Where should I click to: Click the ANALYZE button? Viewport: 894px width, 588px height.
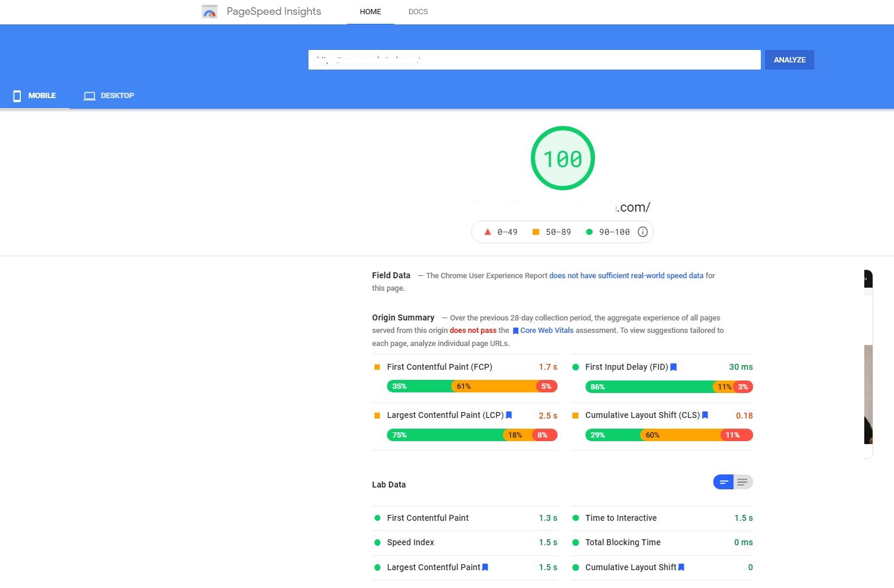789,59
